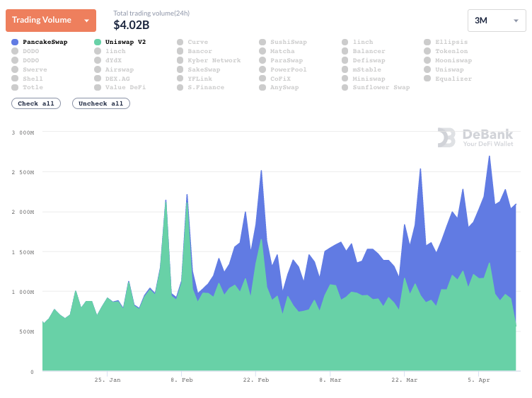Image resolution: width=532 pixels, height=398 pixels.
Task: Click the '8. Mar' x-axis label
Action: [330, 380]
